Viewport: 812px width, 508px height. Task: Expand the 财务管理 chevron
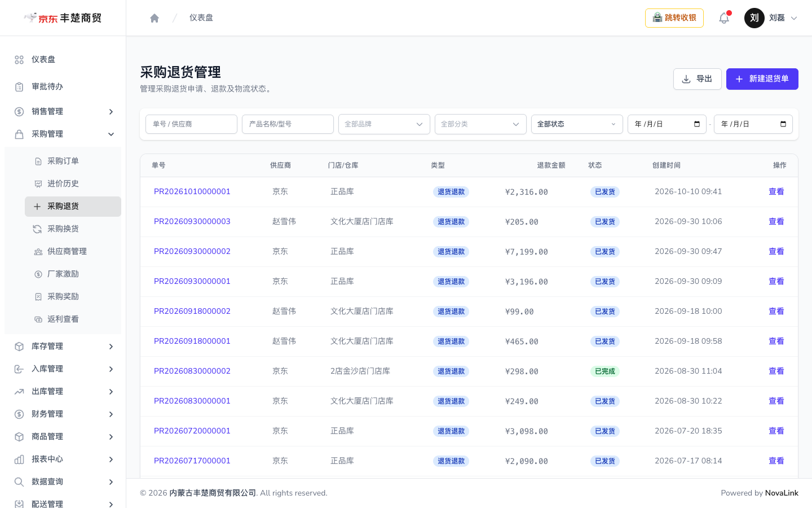point(111,414)
